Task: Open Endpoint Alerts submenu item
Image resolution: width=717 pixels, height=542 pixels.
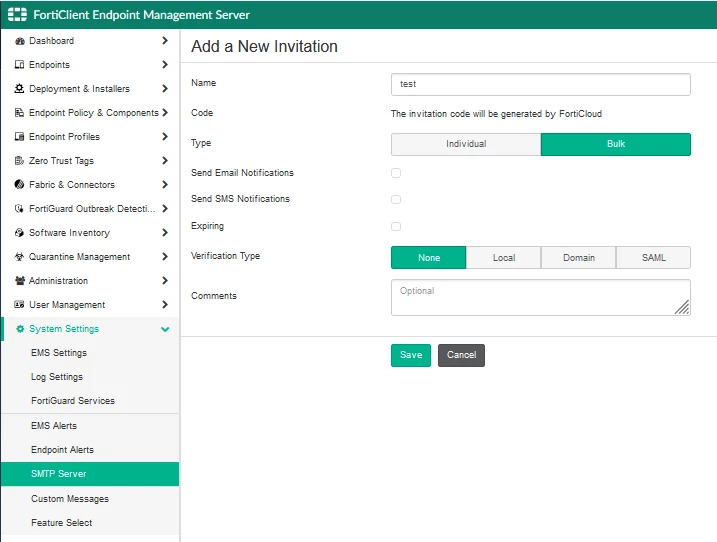Action: point(90,450)
